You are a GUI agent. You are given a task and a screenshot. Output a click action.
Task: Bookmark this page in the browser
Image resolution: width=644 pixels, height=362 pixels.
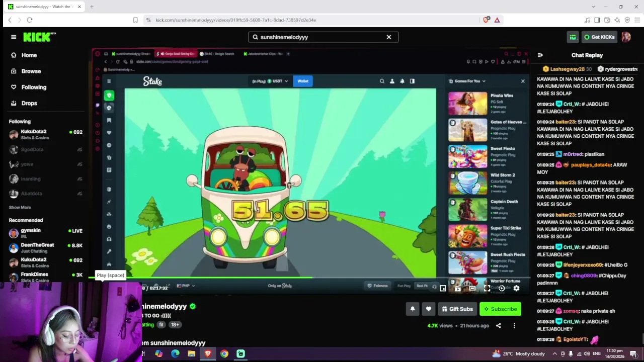(135, 20)
